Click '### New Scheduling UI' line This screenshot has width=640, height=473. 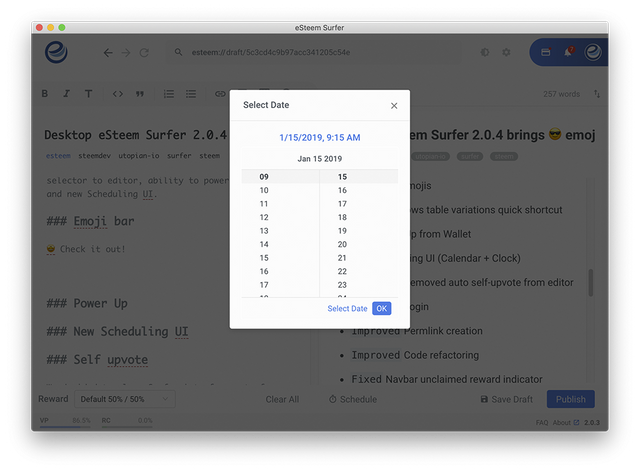(x=118, y=331)
